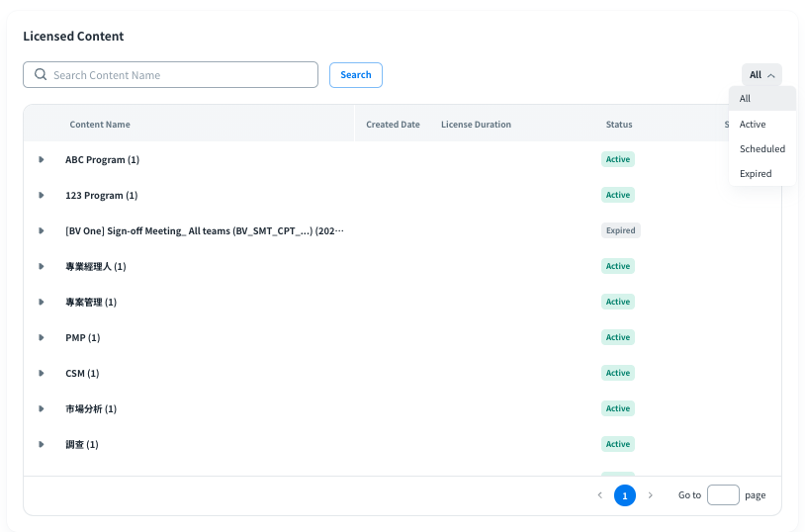Choose All option in filter menu
The image size is (805, 532).
(x=746, y=99)
